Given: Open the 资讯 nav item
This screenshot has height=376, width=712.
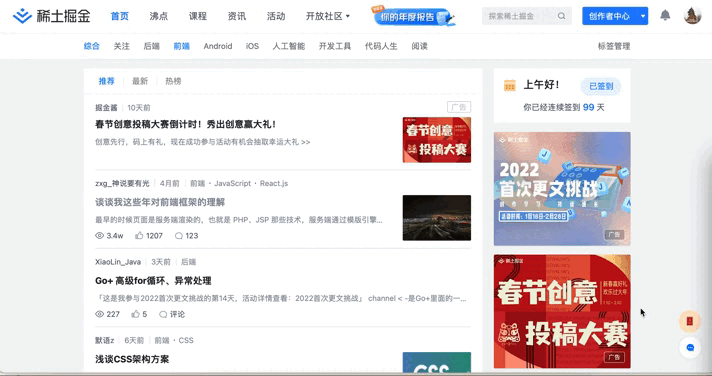Looking at the screenshot, I should coord(237,16).
